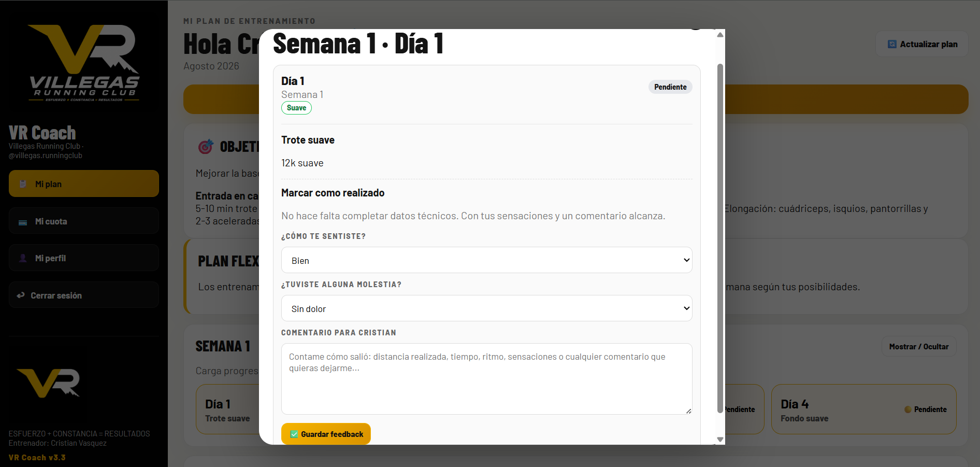Click the 'Marcar como realizado' heading
This screenshot has height=467, width=980.
tap(333, 193)
